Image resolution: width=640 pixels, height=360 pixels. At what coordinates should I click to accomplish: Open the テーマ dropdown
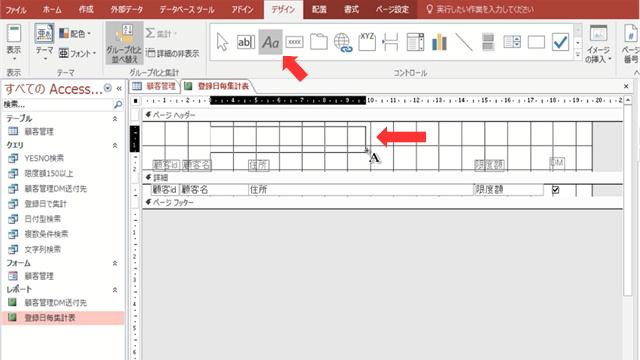(44, 42)
